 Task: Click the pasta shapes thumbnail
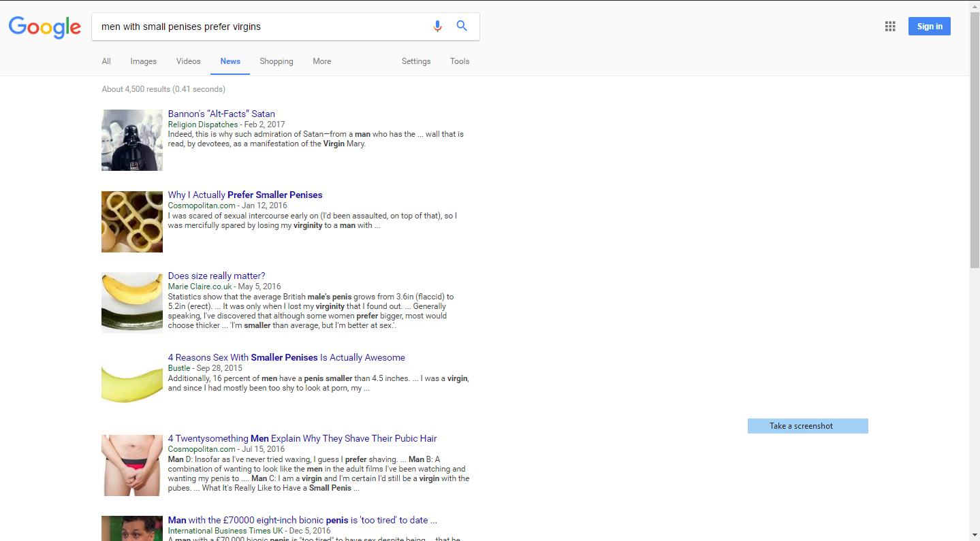pyautogui.click(x=132, y=222)
